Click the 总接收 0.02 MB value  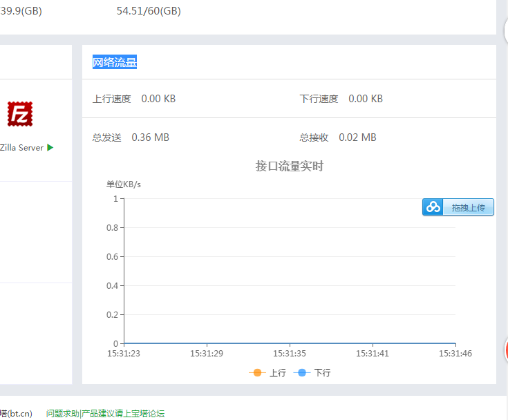(x=357, y=137)
